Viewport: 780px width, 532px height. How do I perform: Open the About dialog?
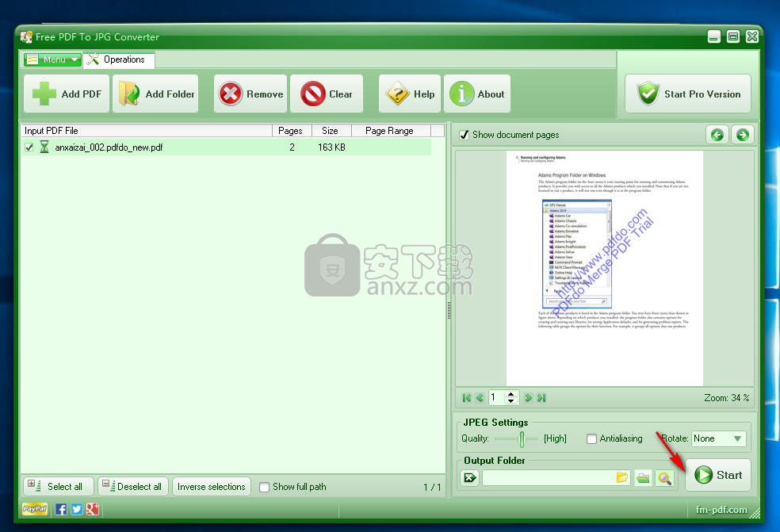tap(477, 94)
